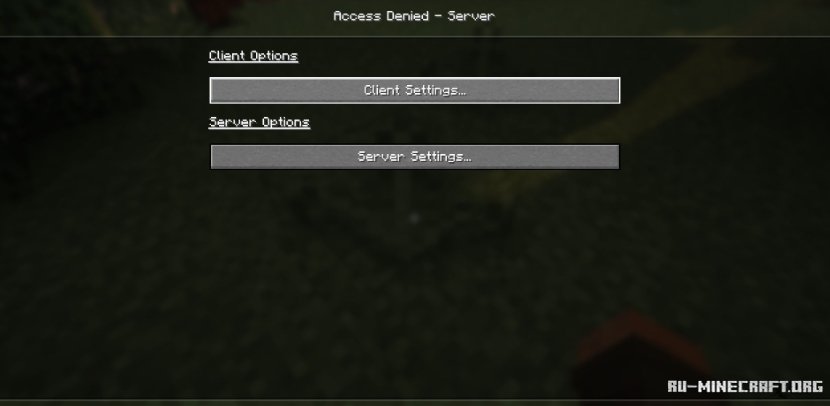The height and width of the screenshot is (406, 830).
Task: Click the word Access in the title
Action: (x=356, y=16)
